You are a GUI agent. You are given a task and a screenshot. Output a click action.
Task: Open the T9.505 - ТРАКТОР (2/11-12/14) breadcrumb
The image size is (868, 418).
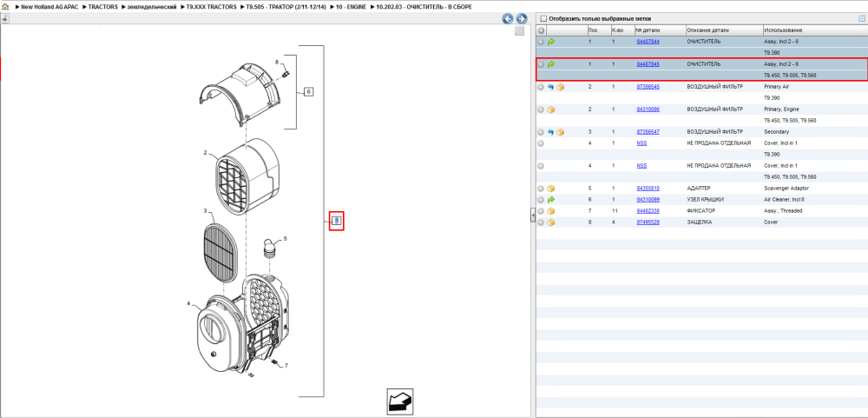(x=286, y=7)
